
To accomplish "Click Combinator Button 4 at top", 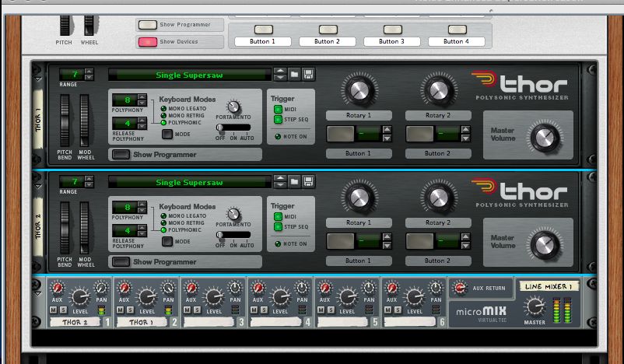I will (457, 30).
